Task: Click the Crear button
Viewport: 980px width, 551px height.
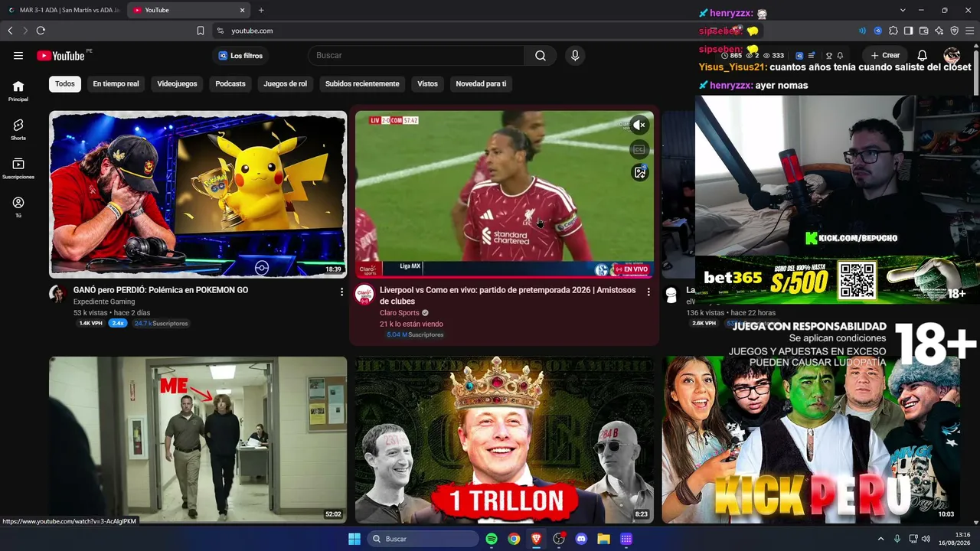Action: click(x=885, y=55)
